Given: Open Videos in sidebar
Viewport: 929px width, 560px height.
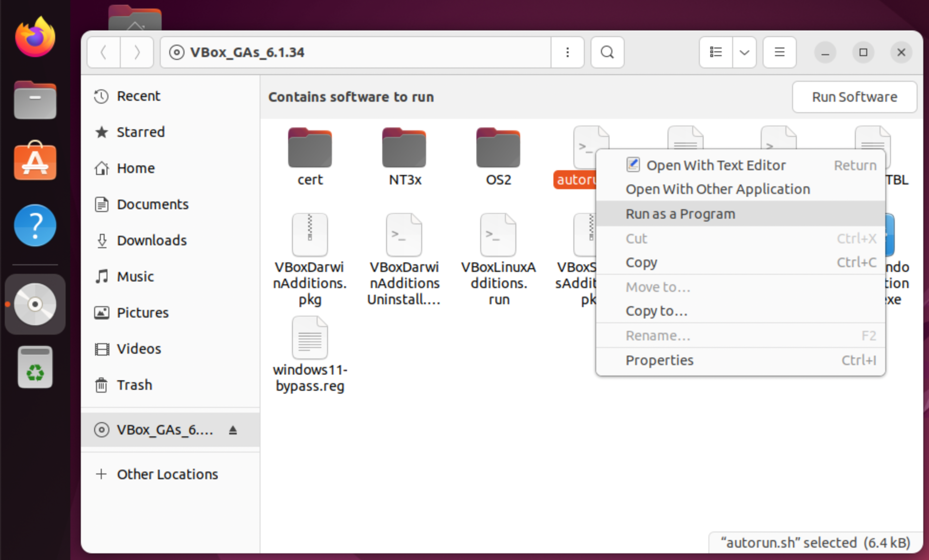Looking at the screenshot, I should pyautogui.click(x=170, y=349).
